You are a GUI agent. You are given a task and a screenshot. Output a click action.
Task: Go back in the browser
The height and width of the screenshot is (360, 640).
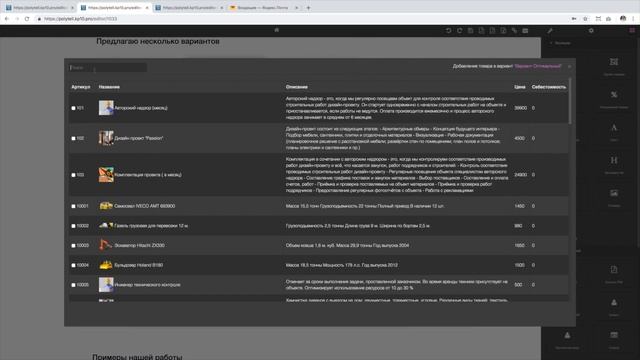pyautogui.click(x=7, y=19)
